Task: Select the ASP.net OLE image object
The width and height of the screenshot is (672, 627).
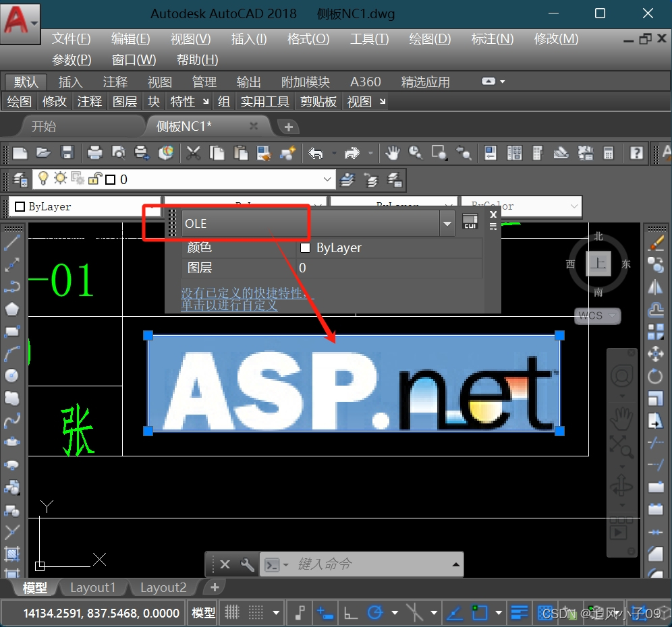Action: pos(354,384)
